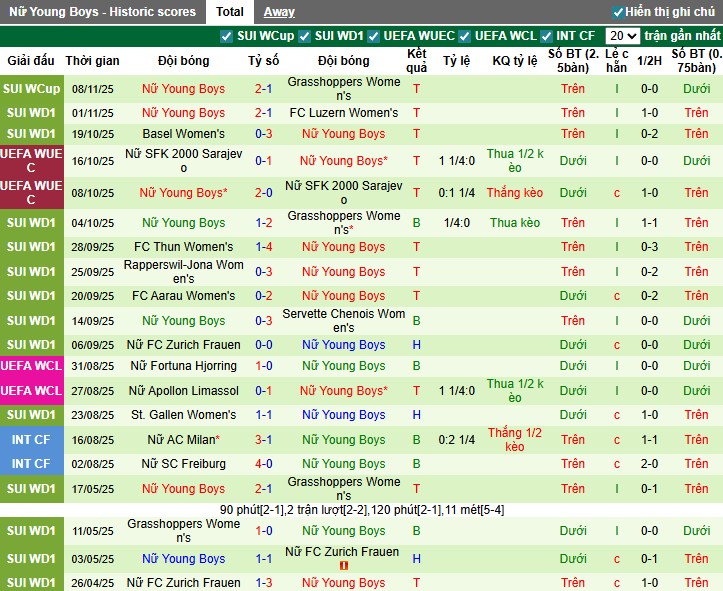Click the red card icon beside Nữ FC Zurich Frauen

point(344,565)
